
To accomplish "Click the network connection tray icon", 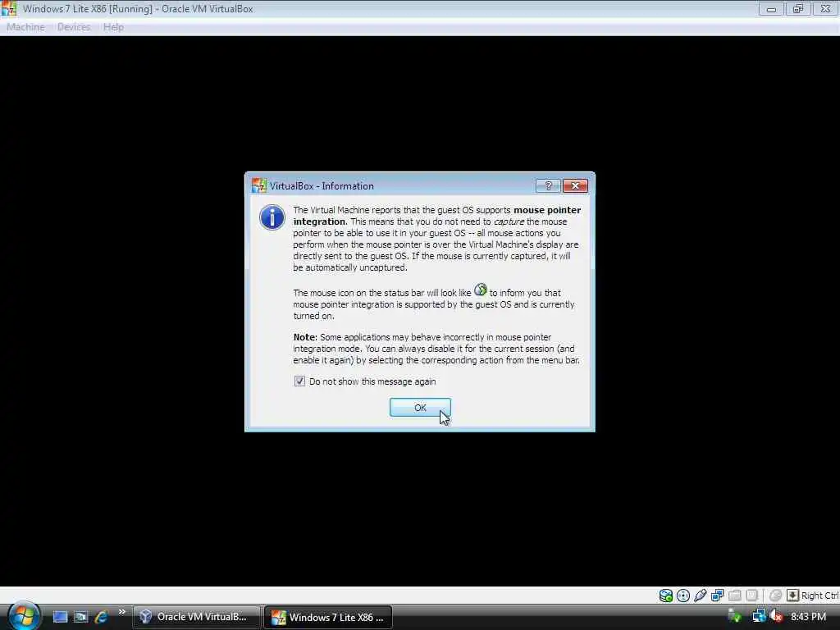I will 759,617.
